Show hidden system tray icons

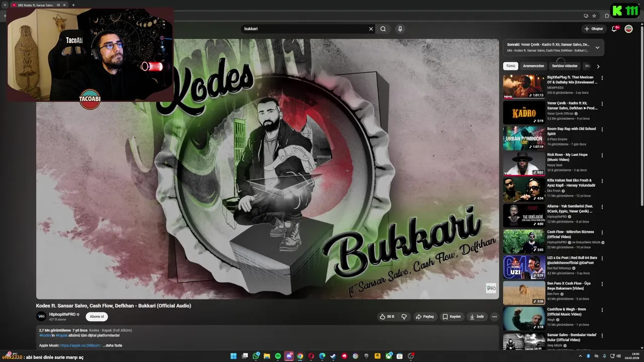click(580, 356)
